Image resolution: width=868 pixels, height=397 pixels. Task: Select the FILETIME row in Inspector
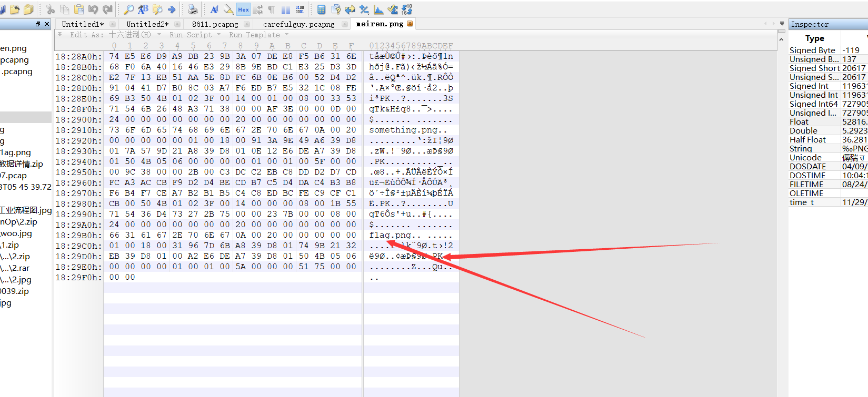pyautogui.click(x=828, y=184)
